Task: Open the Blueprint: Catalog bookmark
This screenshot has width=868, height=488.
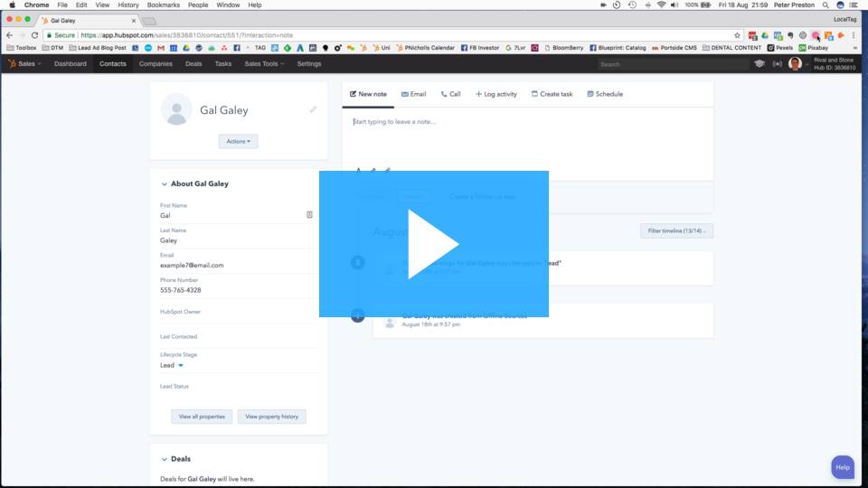Action: pos(618,48)
